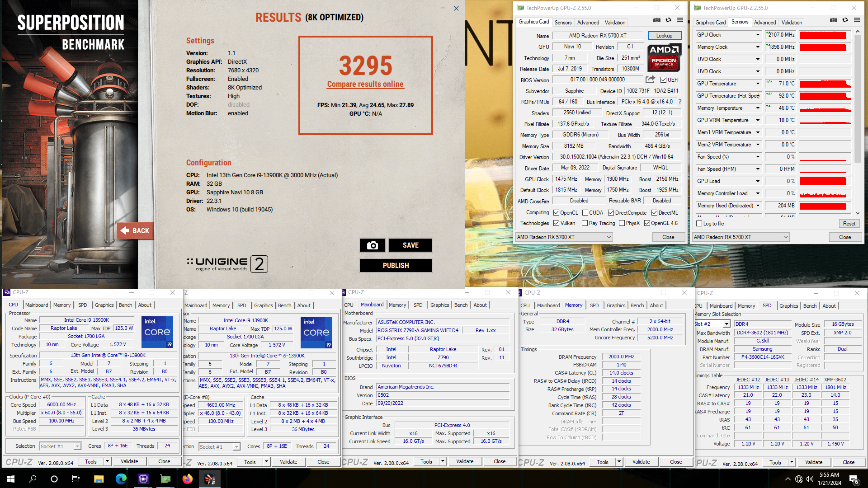Click the Lookup button in GPU-Z
The height and width of the screenshot is (488, 868).
click(664, 36)
